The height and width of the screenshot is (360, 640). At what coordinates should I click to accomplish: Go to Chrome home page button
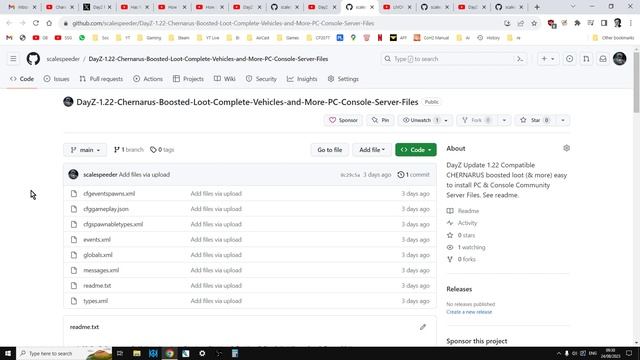49,23
